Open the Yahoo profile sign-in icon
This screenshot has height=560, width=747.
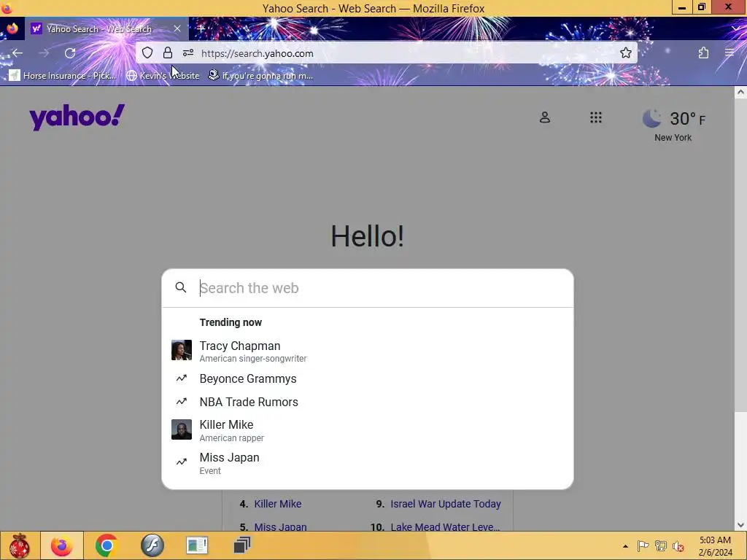point(544,117)
